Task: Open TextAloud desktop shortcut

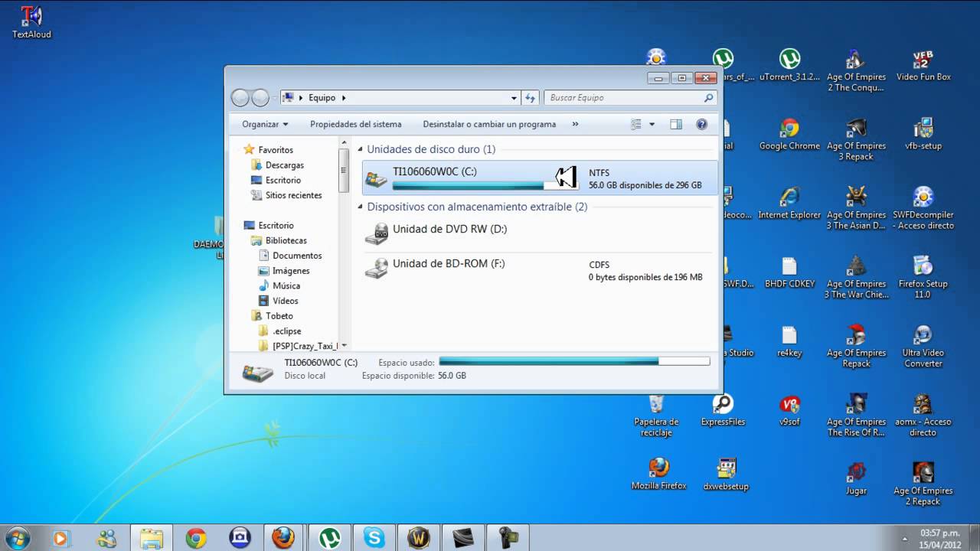Action: click(x=31, y=17)
